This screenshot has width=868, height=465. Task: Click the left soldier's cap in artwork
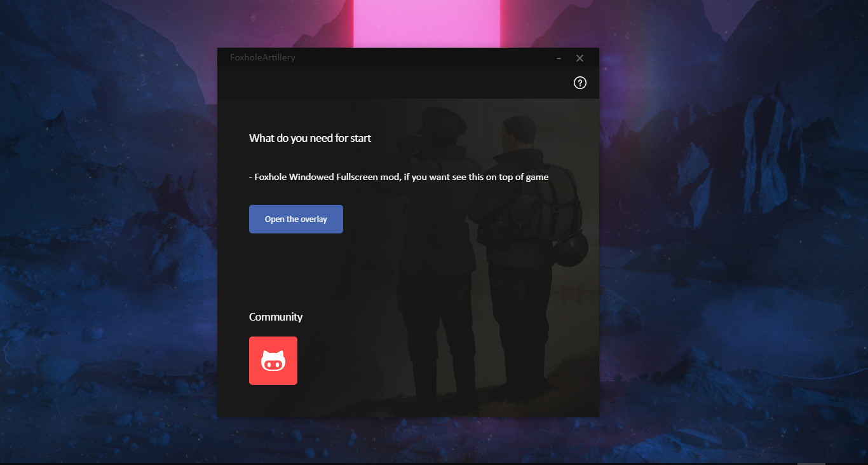(437, 118)
